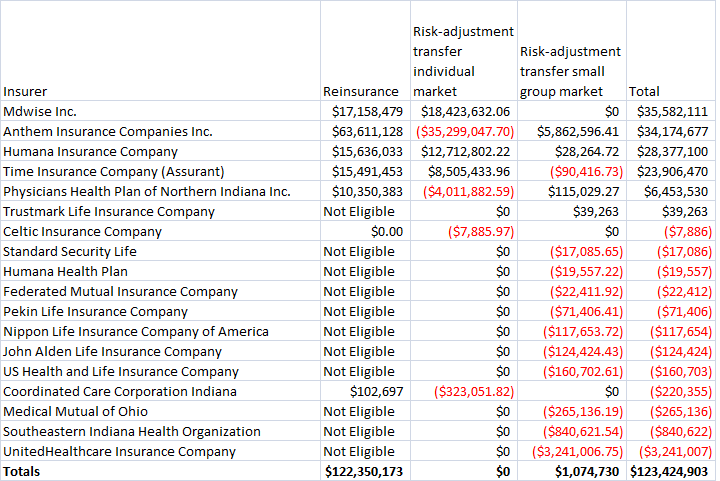720x481 pixels.
Task: Select the $102,697 reinsurance cell
Action: point(365,392)
